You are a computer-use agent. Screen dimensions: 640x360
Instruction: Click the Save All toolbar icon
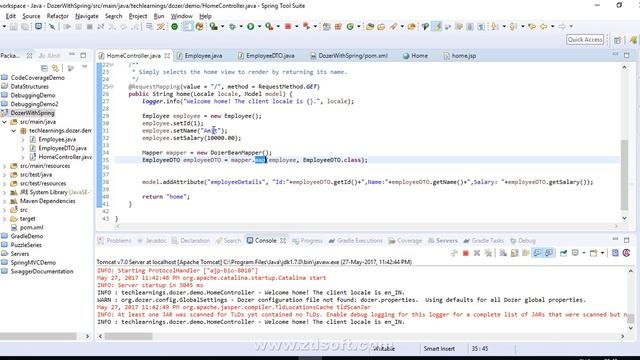click(x=25, y=27)
